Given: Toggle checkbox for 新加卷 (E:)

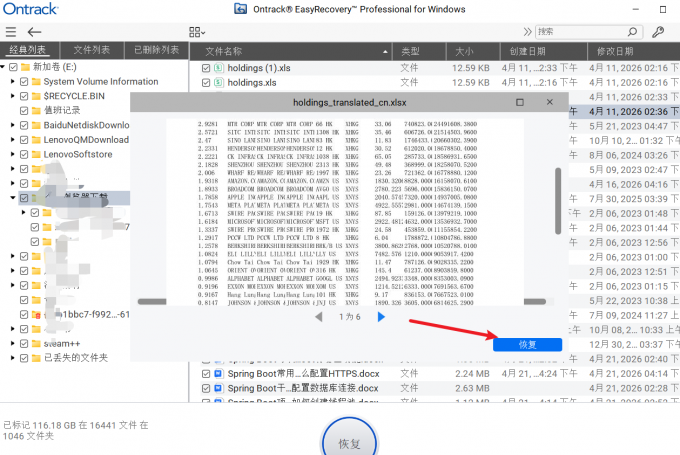Looking at the screenshot, I should tap(13, 67).
